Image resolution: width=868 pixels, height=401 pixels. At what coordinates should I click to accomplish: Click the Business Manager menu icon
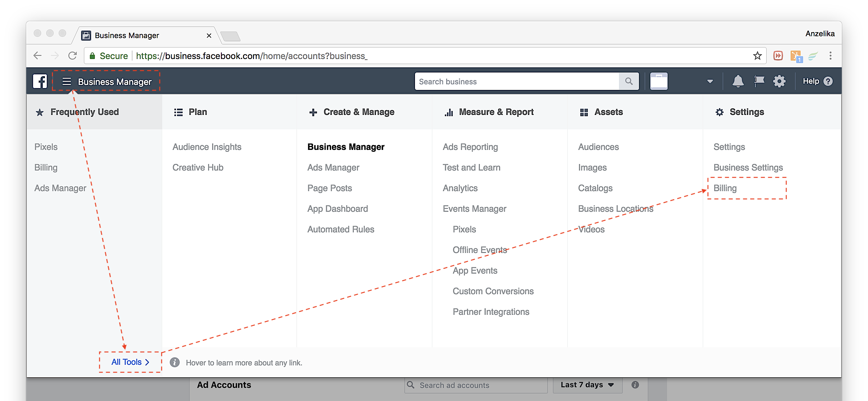(66, 82)
